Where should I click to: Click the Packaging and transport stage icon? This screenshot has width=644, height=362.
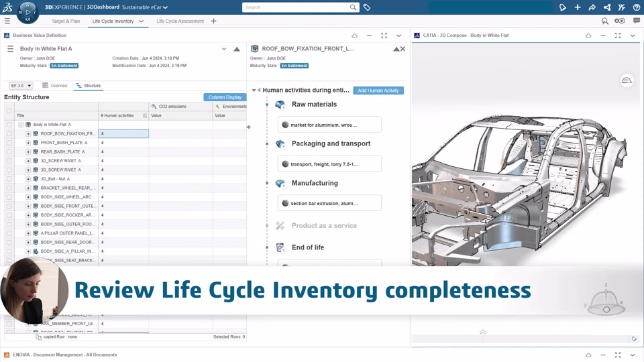(x=280, y=144)
